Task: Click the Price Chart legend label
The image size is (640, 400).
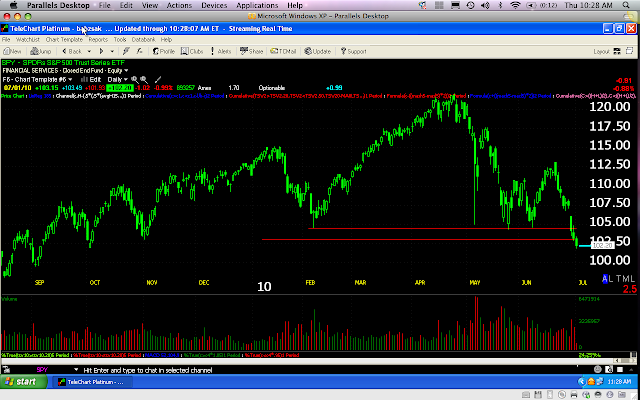Action: (x=13, y=96)
